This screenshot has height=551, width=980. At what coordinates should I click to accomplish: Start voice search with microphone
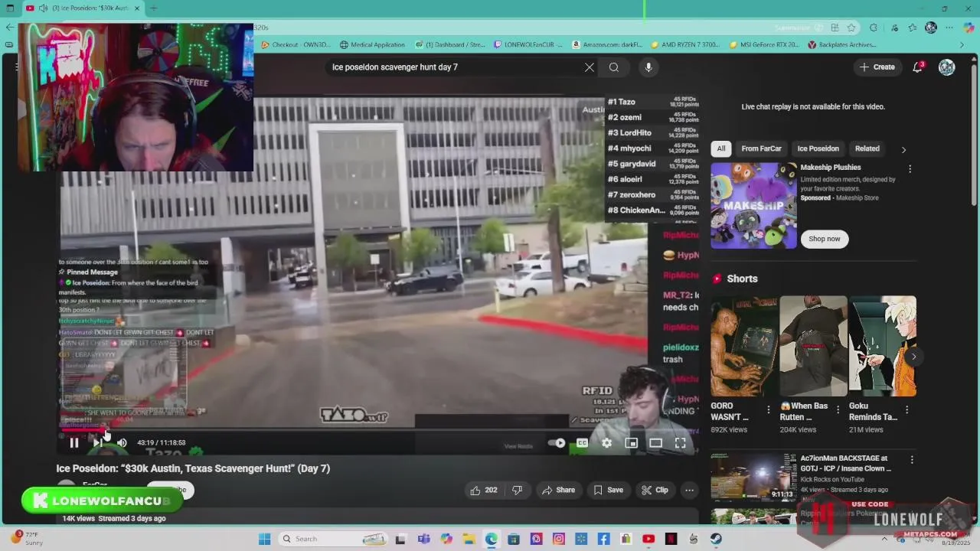(x=648, y=67)
